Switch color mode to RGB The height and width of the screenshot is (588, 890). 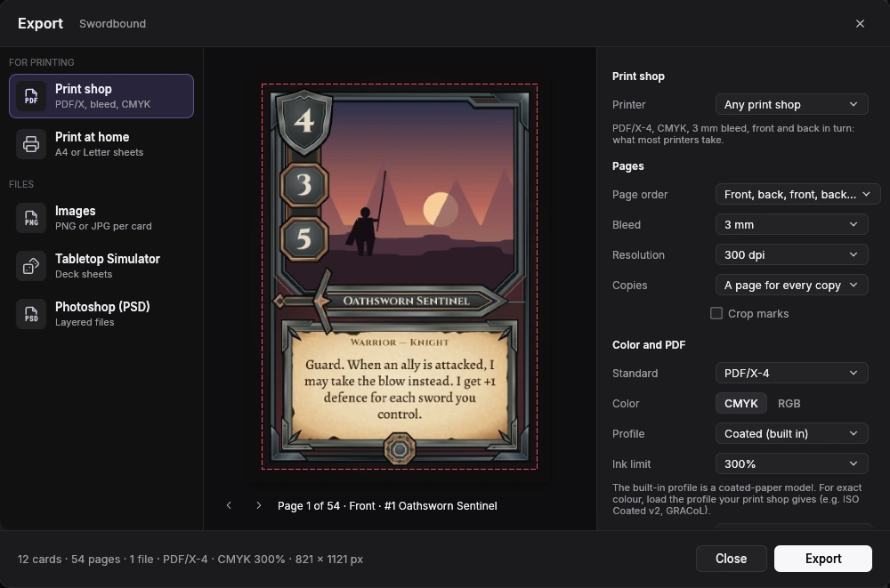coord(789,403)
